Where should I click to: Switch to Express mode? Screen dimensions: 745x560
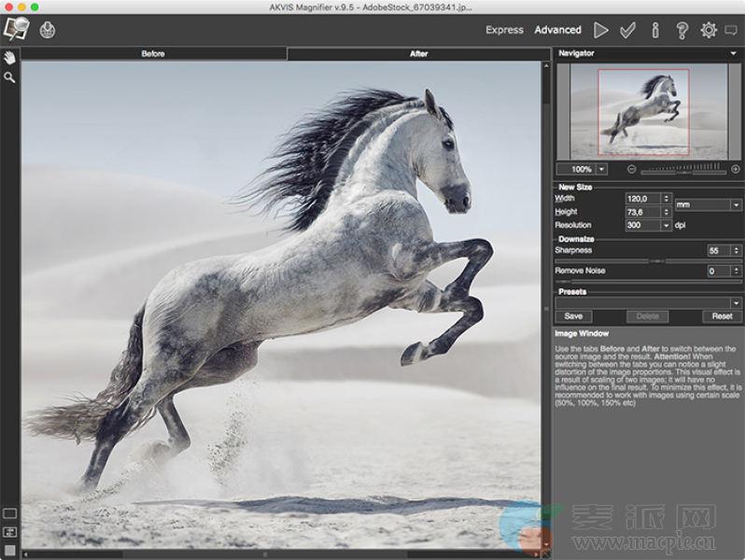pos(504,30)
